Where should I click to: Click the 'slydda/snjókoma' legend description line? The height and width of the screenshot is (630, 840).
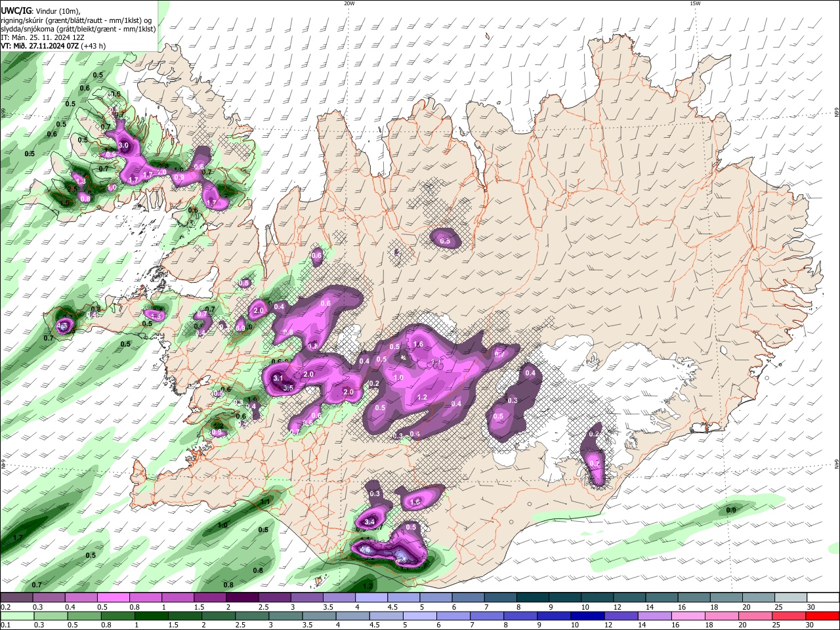pos(78,29)
